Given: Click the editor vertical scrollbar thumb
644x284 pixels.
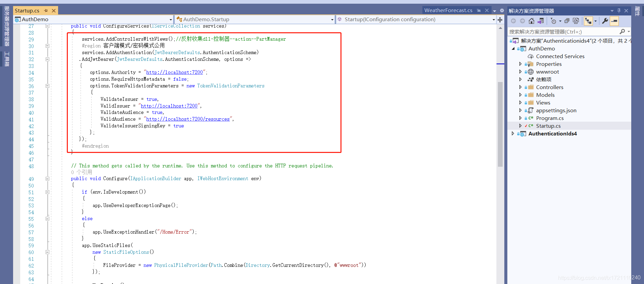Looking at the screenshot, I should coord(500,124).
